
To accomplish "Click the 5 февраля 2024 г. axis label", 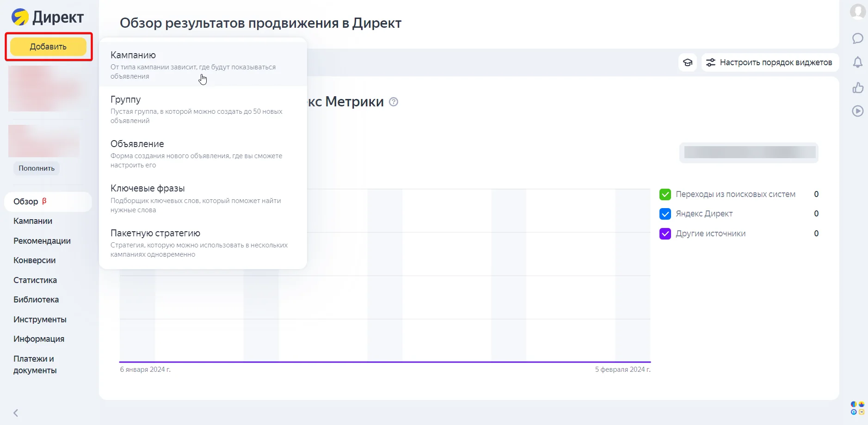I will coord(622,370).
